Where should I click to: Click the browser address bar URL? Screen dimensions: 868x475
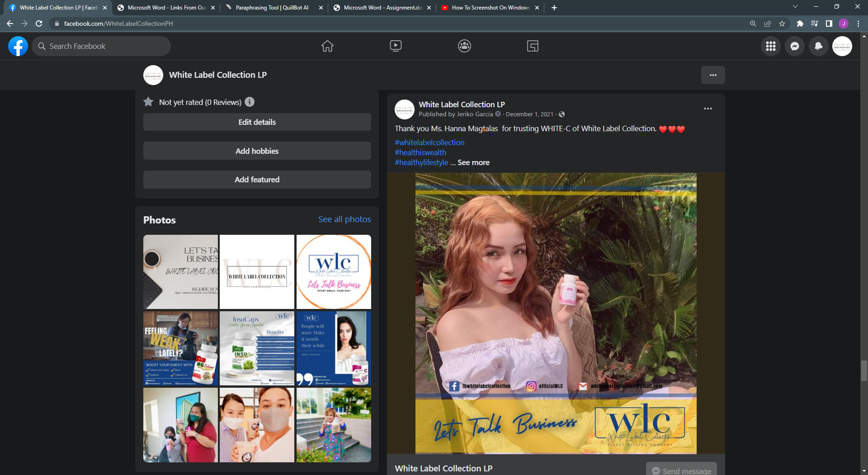point(118,24)
